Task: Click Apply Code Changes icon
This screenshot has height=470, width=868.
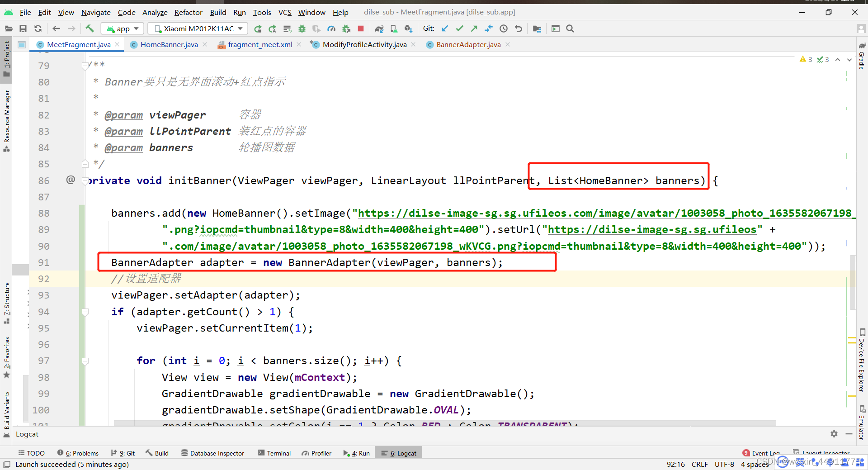Action: 272,29
